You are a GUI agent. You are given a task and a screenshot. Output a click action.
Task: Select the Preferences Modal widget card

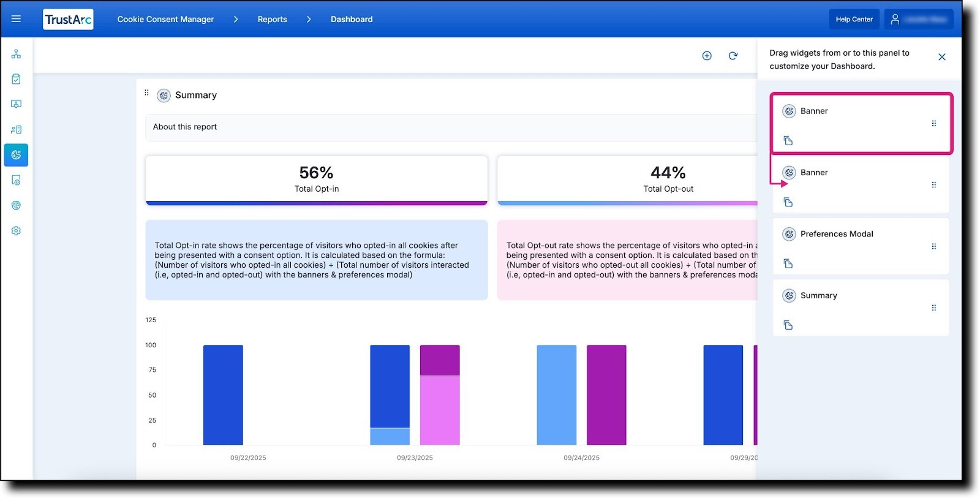[861, 246]
